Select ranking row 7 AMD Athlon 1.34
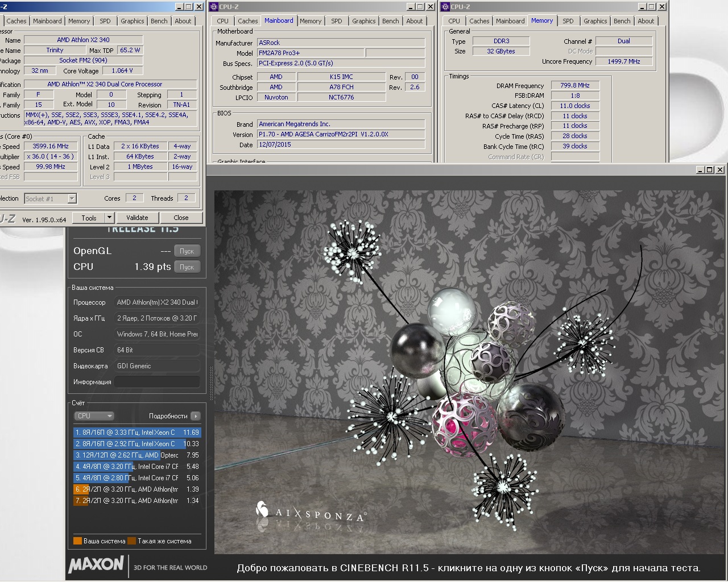The width and height of the screenshot is (728, 582). [136, 501]
